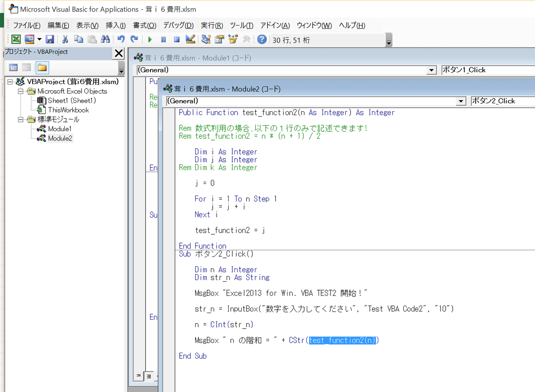This screenshot has height=392, width=535.
Task: Select the 標準モジュール folder node
Action: point(58,120)
